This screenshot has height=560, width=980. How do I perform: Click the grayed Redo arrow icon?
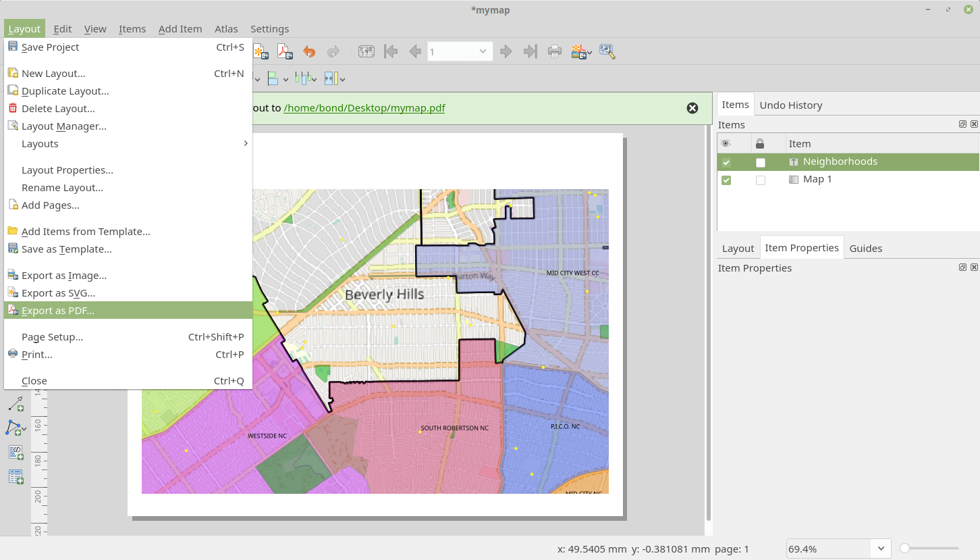tap(333, 52)
